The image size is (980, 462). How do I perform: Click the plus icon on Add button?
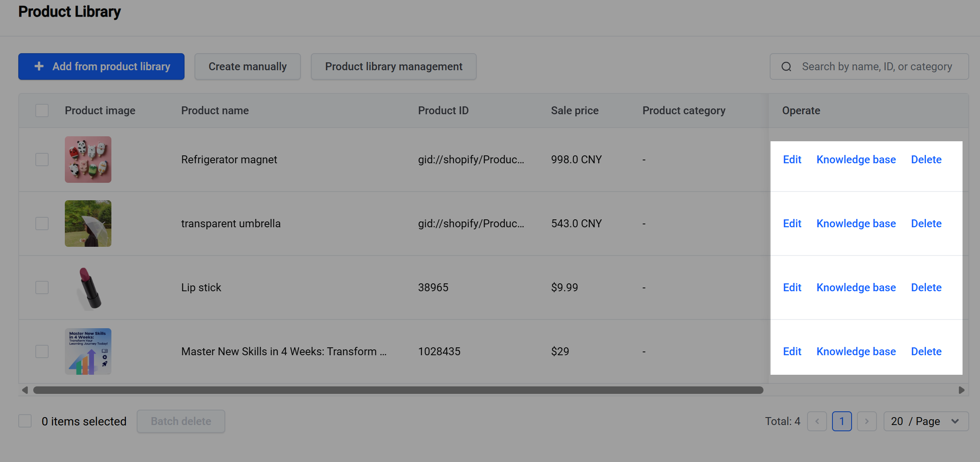tap(39, 66)
